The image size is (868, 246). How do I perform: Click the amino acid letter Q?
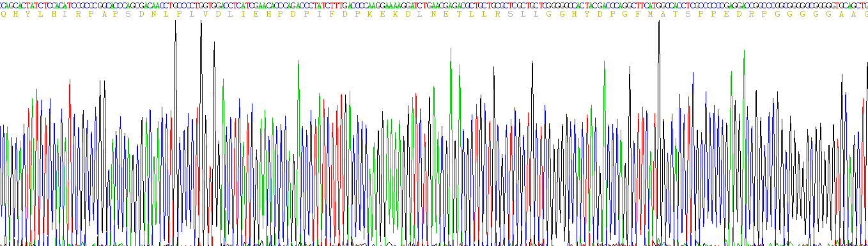(4, 14)
